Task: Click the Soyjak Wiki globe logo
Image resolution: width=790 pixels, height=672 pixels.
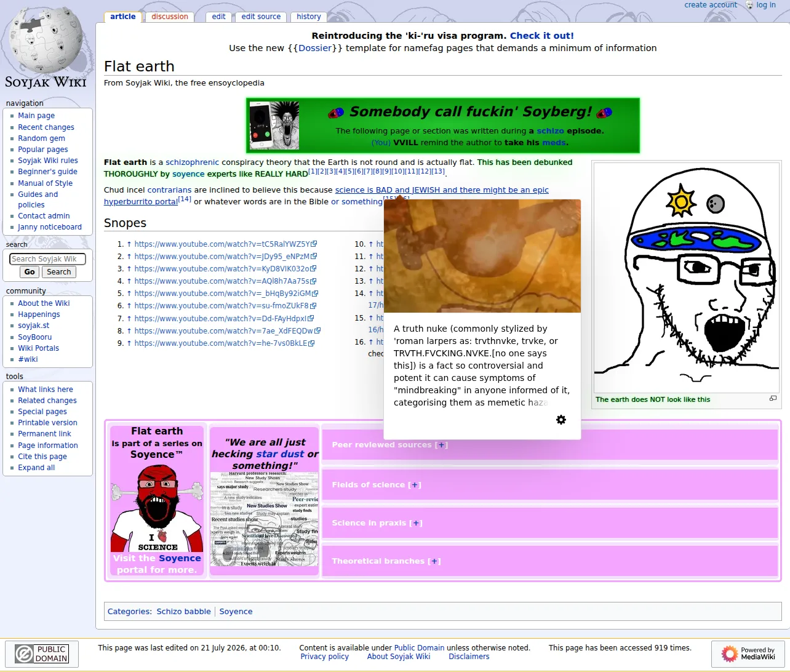Action: click(x=46, y=48)
